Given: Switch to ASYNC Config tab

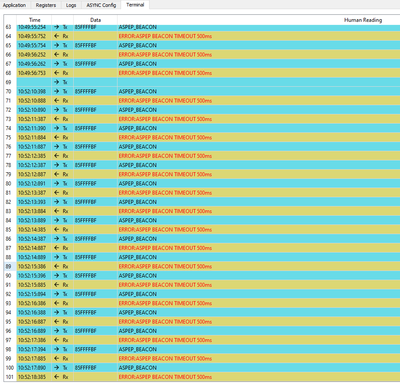Looking at the screenshot, I should point(101,5).
